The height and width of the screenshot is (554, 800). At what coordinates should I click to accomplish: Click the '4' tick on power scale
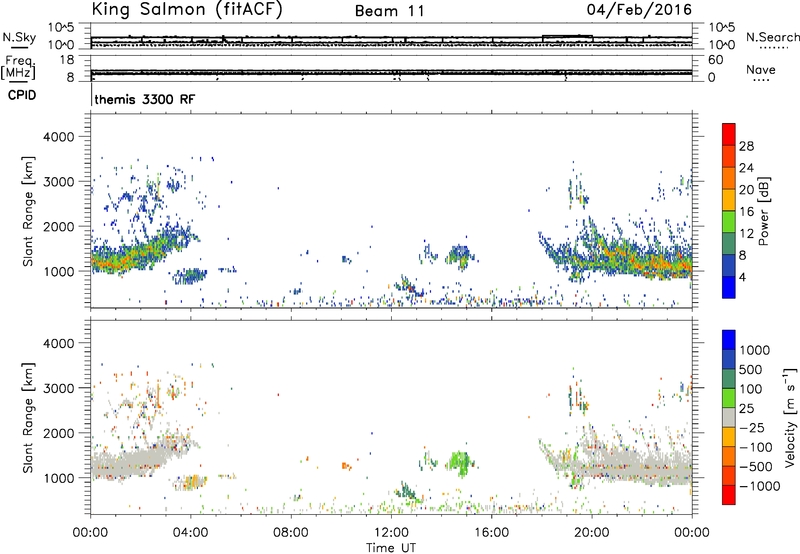tap(742, 277)
